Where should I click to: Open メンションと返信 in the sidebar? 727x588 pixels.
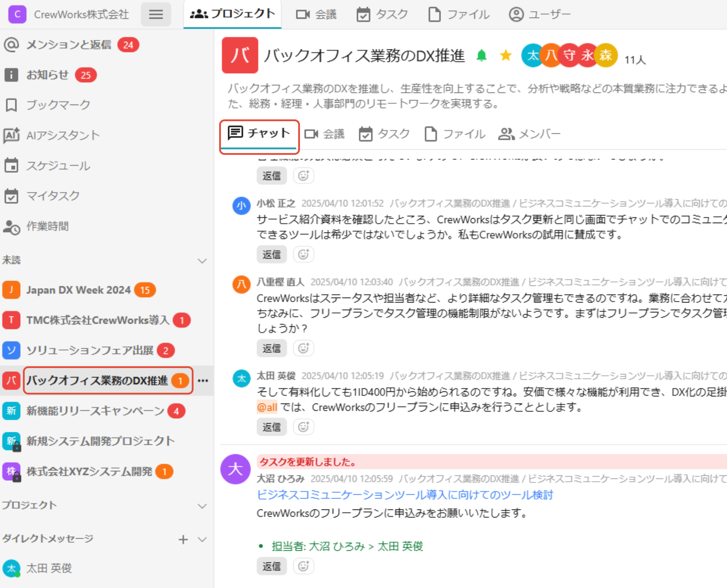(x=69, y=45)
